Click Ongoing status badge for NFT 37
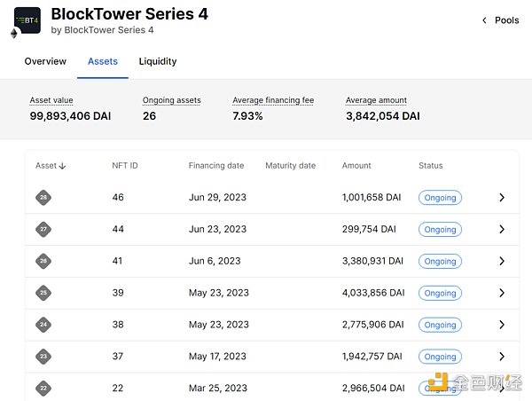Viewport: 532px width, 401px height. click(x=440, y=357)
